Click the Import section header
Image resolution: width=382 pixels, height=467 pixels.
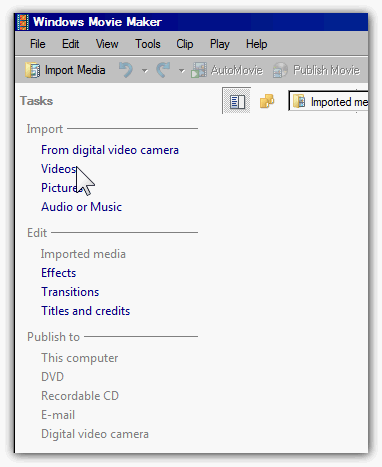(45, 129)
